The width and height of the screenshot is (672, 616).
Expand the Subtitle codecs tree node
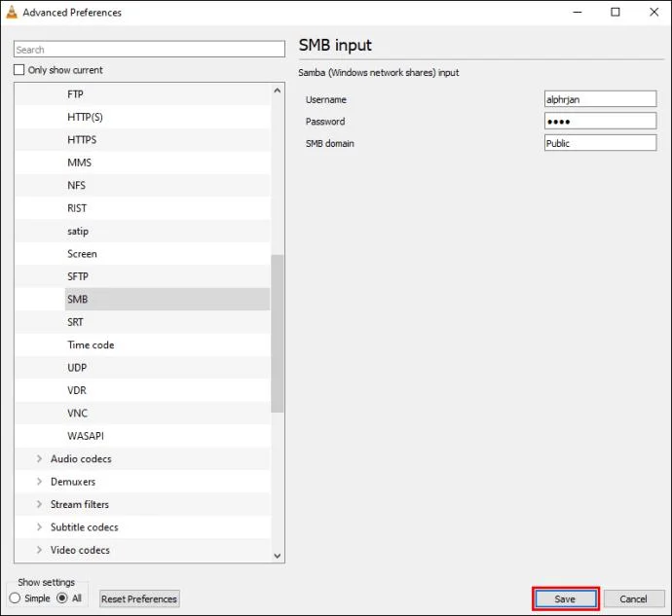pyautogui.click(x=39, y=526)
